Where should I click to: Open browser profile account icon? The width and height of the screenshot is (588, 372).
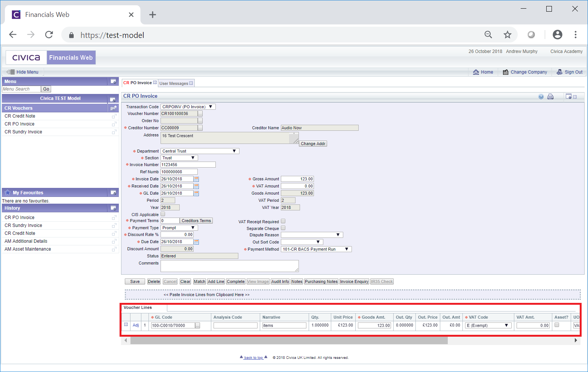click(558, 35)
